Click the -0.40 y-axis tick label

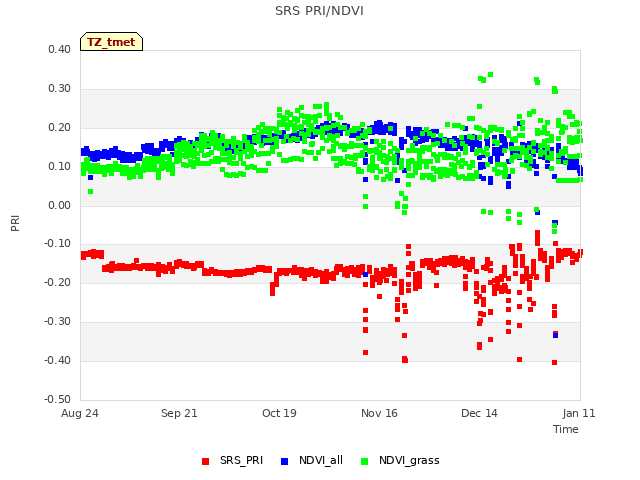(x=58, y=361)
